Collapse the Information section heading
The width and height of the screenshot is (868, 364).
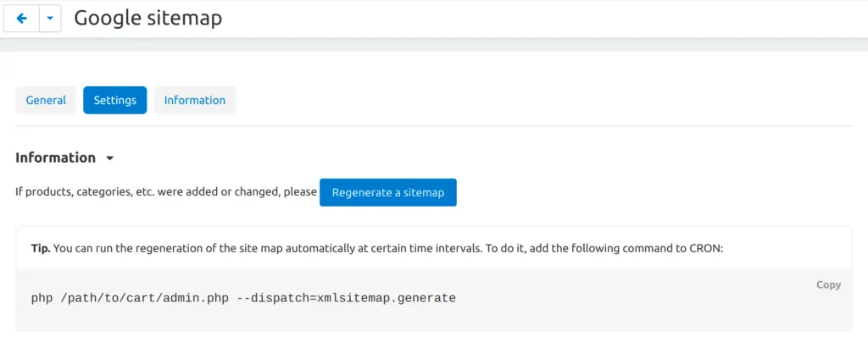(x=64, y=157)
